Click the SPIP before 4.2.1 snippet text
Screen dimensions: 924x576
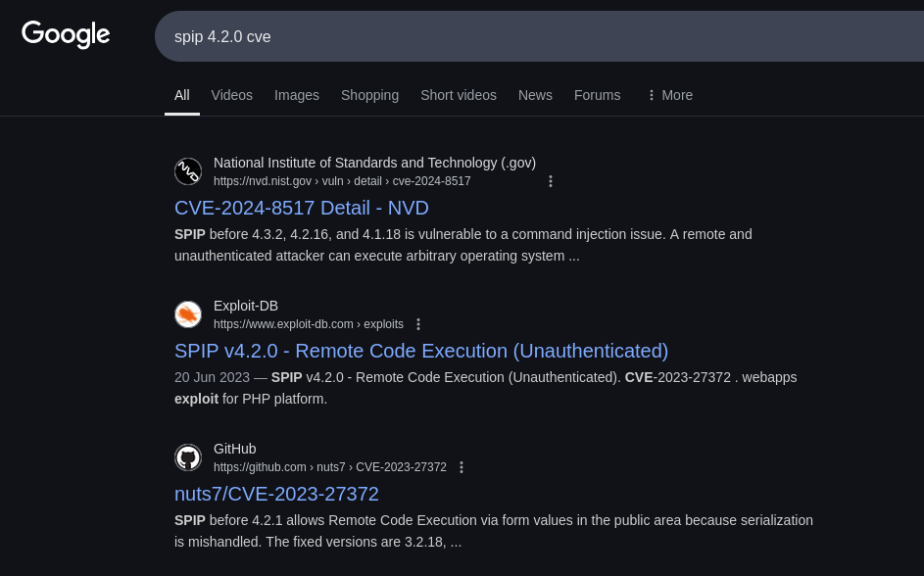point(494,531)
